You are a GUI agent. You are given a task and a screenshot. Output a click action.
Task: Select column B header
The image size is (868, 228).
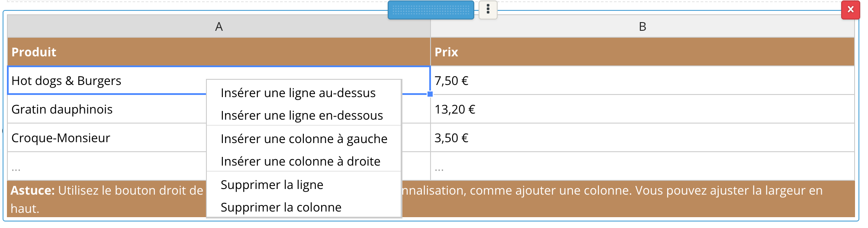642,26
